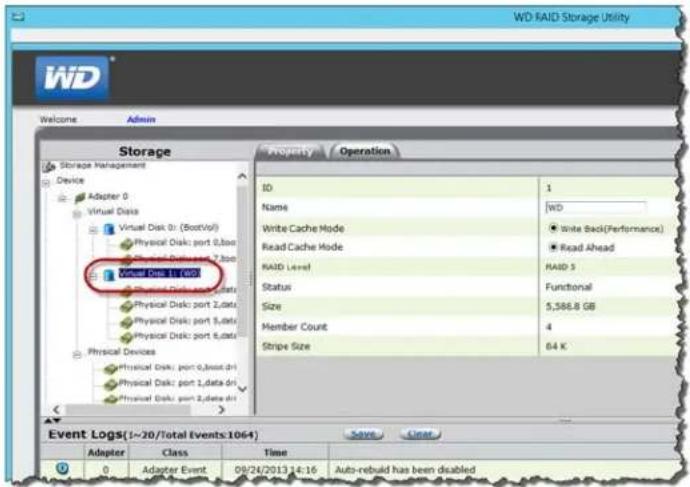
Task: Collapse Virtual Disk 0: (BootVol) node
Action: click(x=93, y=230)
